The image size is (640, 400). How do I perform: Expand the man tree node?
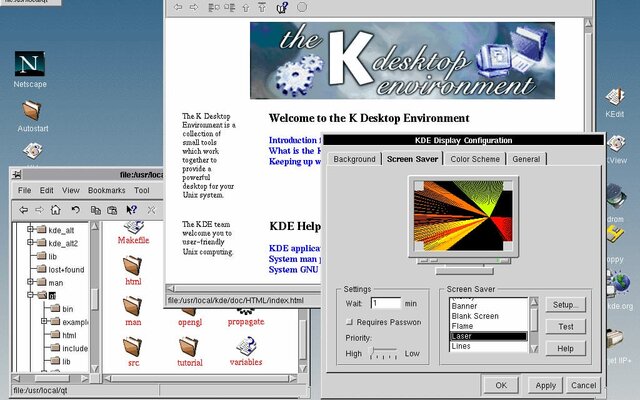coord(30,282)
